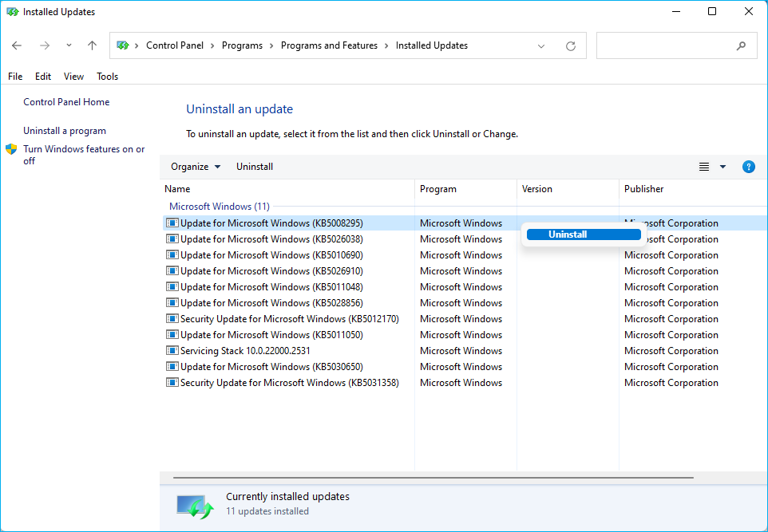Image resolution: width=768 pixels, height=532 pixels.
Task: Click the Uninstall toolbar button
Action: (254, 167)
